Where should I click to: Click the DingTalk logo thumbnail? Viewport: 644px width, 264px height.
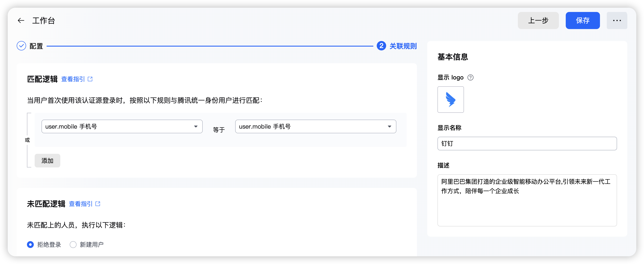coord(450,99)
